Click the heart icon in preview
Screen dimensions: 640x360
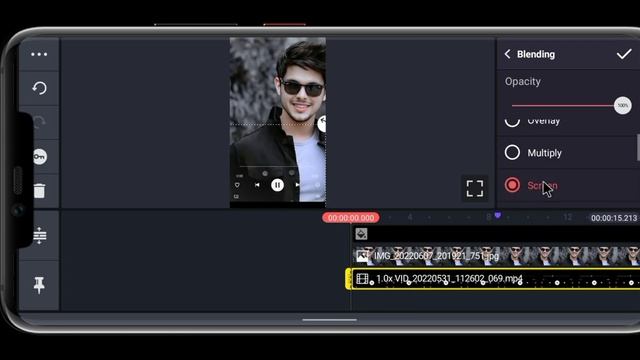237,185
